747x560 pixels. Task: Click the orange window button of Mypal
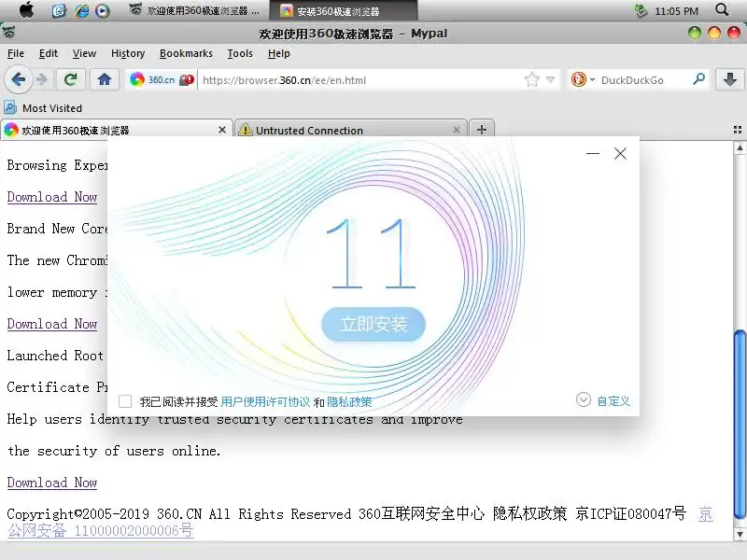click(714, 33)
